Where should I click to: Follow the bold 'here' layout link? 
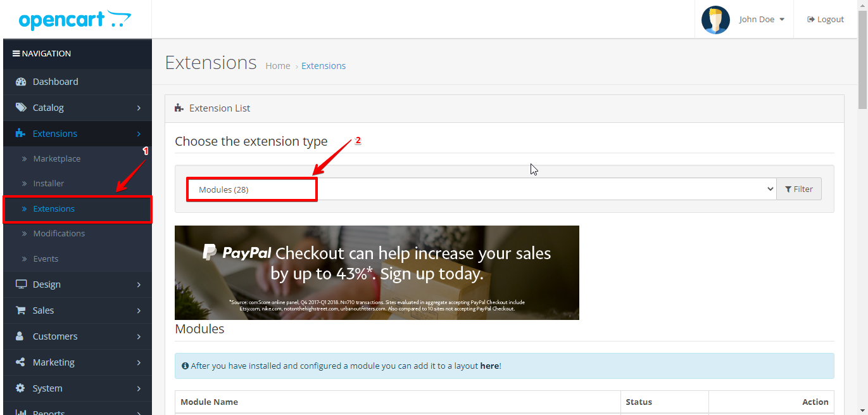pos(489,366)
